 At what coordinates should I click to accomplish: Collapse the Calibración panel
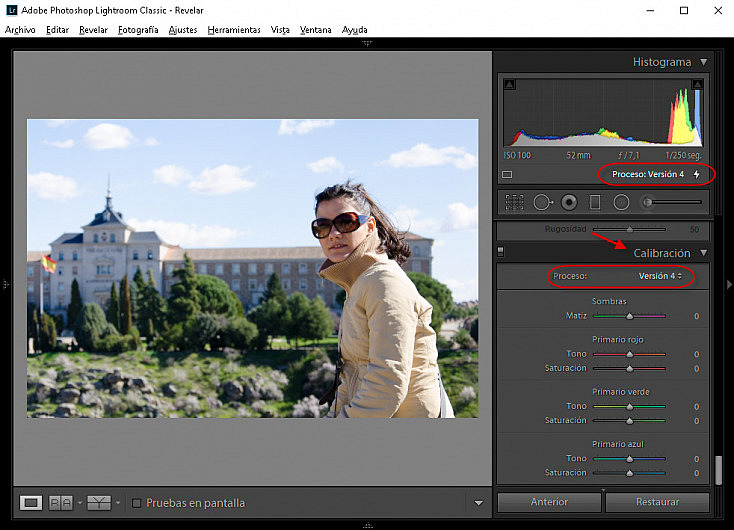pyautogui.click(x=704, y=253)
